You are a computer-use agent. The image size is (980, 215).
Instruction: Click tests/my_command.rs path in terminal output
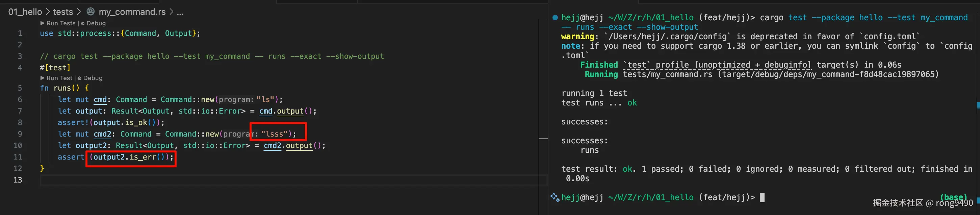(x=667, y=74)
